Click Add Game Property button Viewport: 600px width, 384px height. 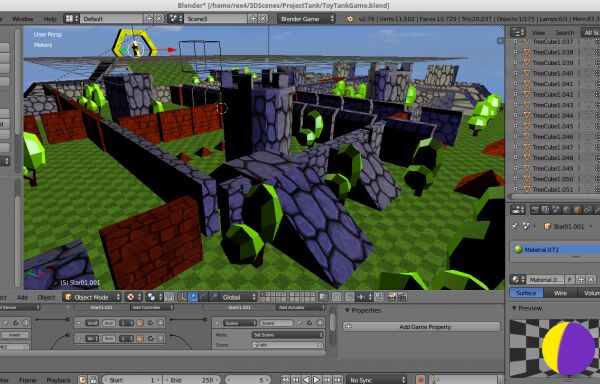point(422,327)
